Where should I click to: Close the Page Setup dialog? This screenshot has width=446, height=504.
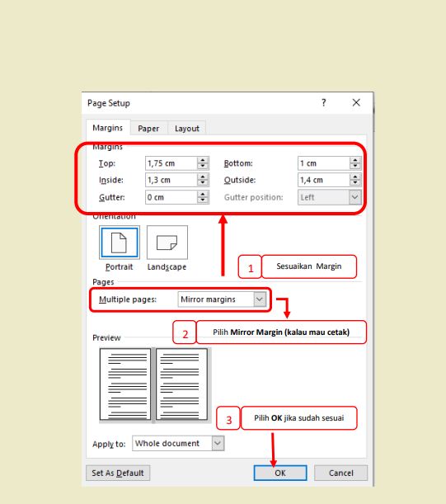[356, 103]
